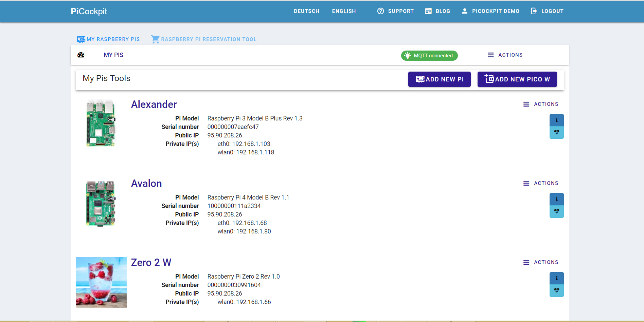Open Actions menu for Zero 2 W

pyautogui.click(x=541, y=262)
